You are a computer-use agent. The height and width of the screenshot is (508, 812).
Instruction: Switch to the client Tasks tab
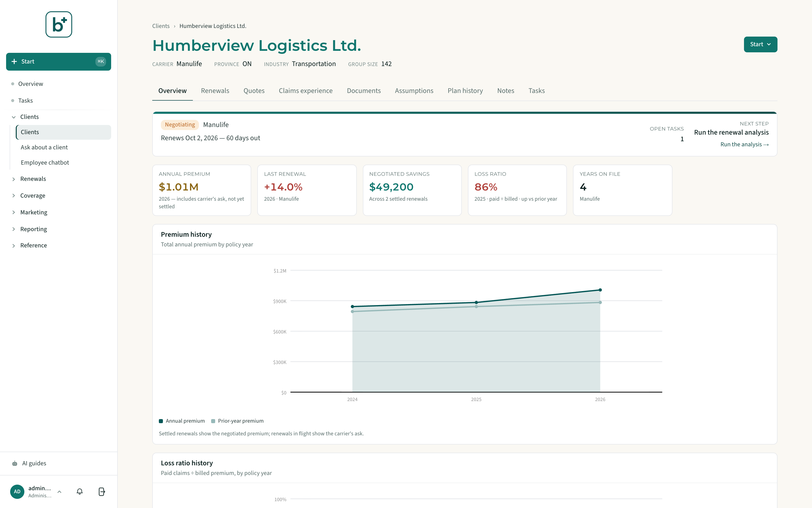(536, 91)
